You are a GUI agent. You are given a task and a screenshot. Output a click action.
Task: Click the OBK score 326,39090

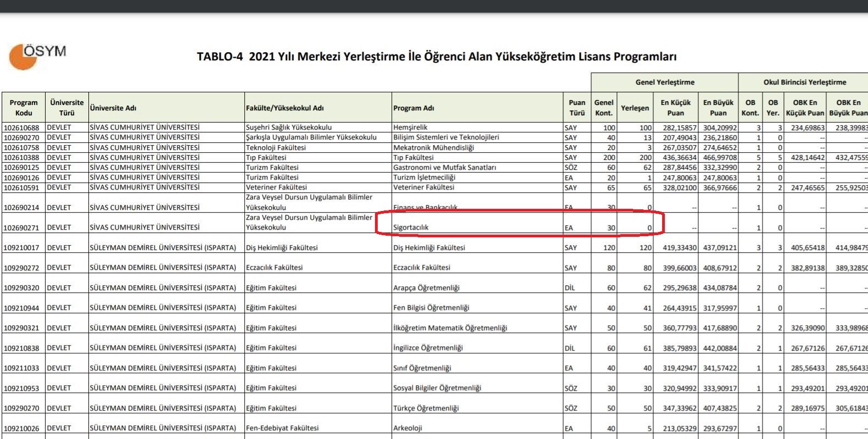click(x=807, y=328)
